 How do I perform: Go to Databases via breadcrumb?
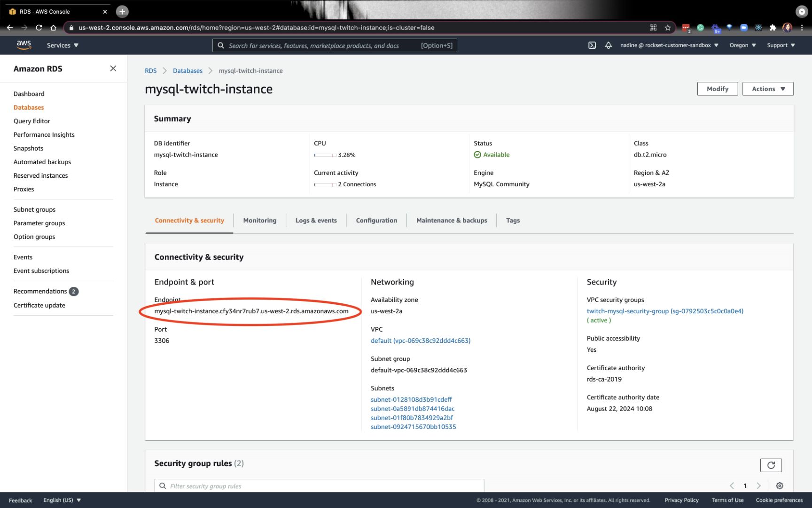click(187, 71)
